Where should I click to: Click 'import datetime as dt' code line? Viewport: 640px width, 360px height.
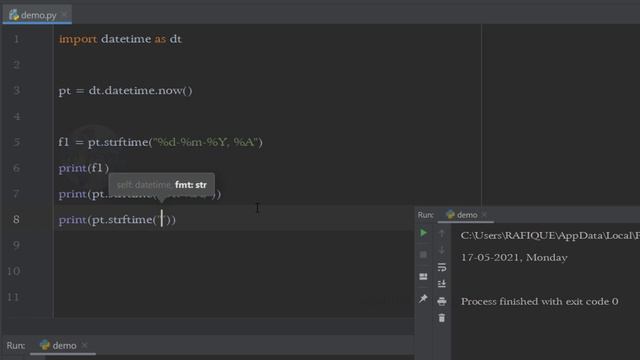pos(120,39)
